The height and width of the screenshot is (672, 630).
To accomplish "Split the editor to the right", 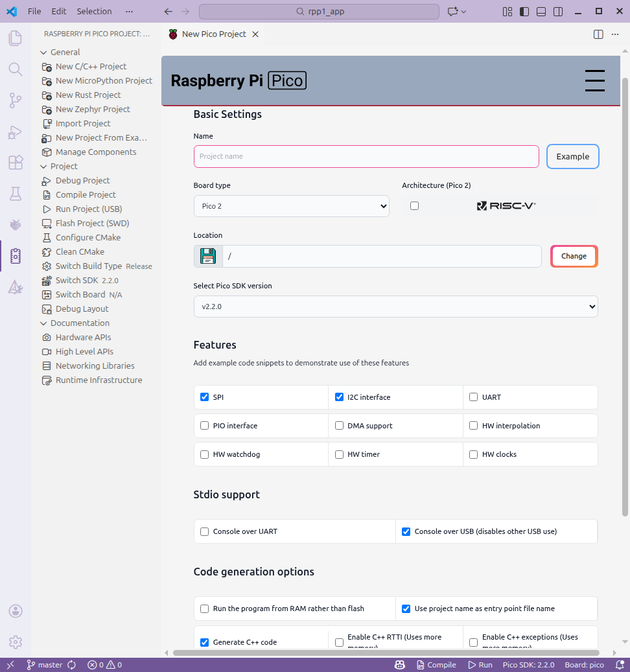I will (598, 34).
